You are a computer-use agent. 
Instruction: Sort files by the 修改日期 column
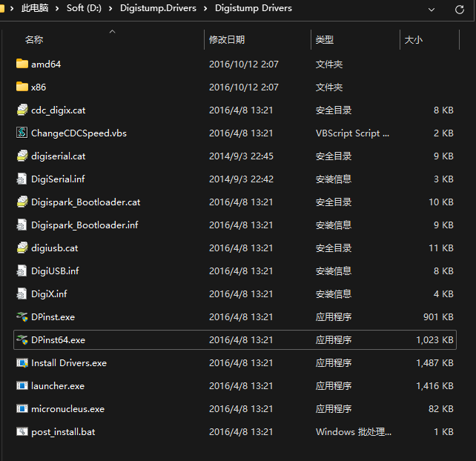click(227, 40)
